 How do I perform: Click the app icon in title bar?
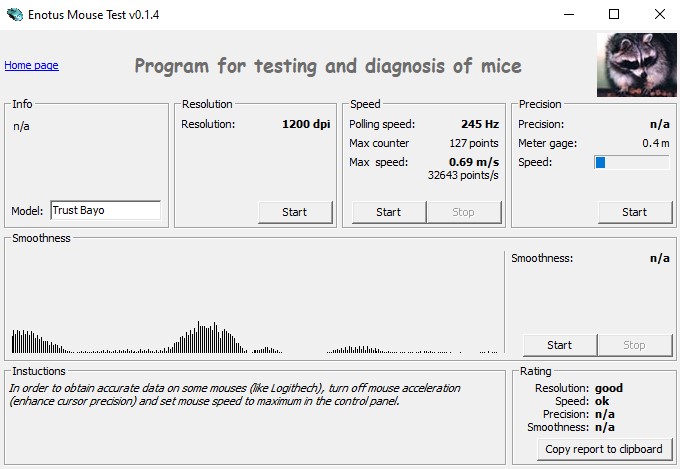(x=15, y=15)
